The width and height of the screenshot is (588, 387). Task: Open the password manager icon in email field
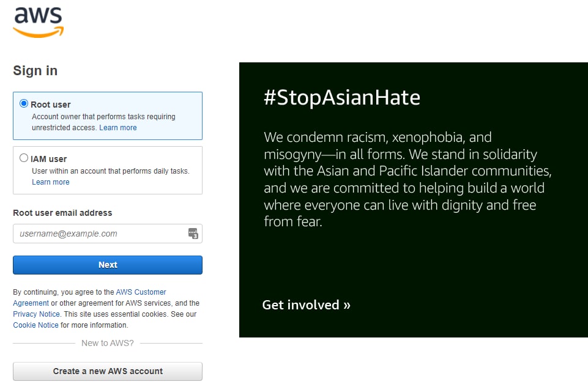pos(193,234)
